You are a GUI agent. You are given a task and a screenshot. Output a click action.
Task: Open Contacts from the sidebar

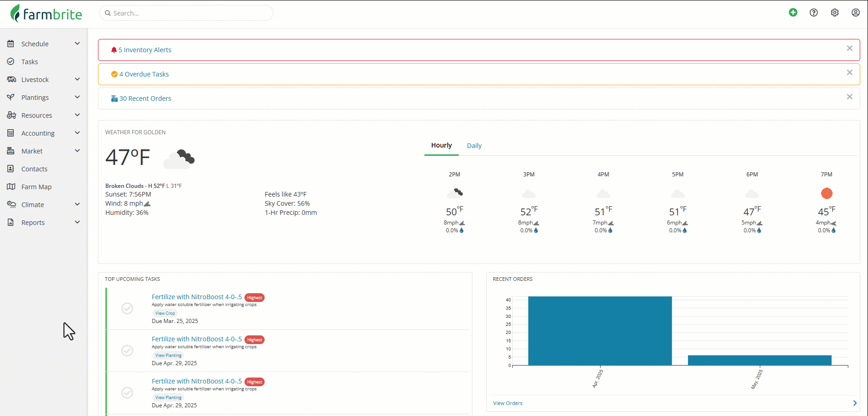click(34, 169)
